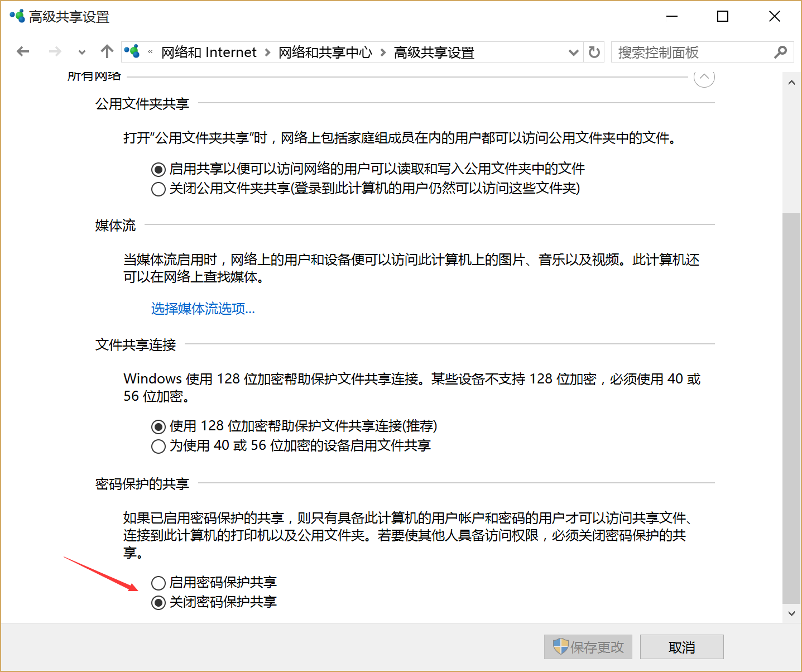Collapse the 所有网络 section chevron
The height and width of the screenshot is (672, 802).
pyautogui.click(x=704, y=77)
